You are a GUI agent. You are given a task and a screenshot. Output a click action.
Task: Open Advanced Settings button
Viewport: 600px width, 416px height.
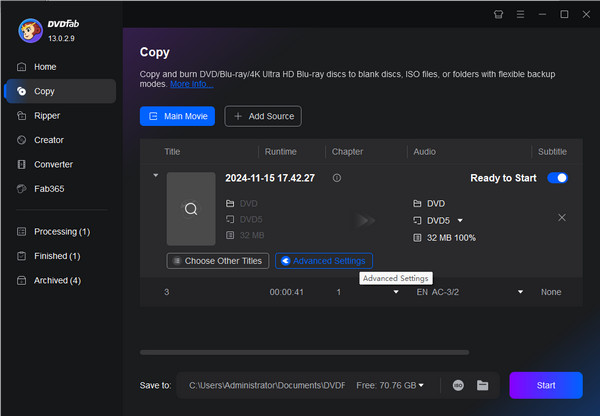pos(324,261)
